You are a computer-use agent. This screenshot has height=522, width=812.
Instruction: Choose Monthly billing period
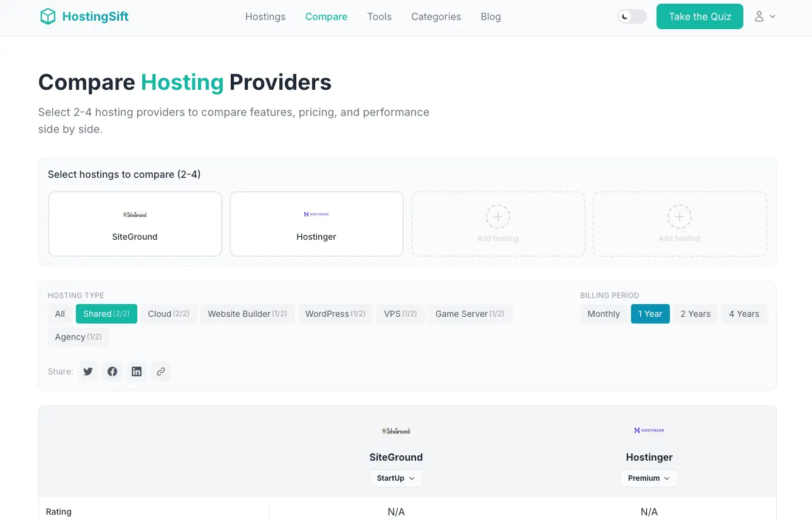pyautogui.click(x=604, y=314)
